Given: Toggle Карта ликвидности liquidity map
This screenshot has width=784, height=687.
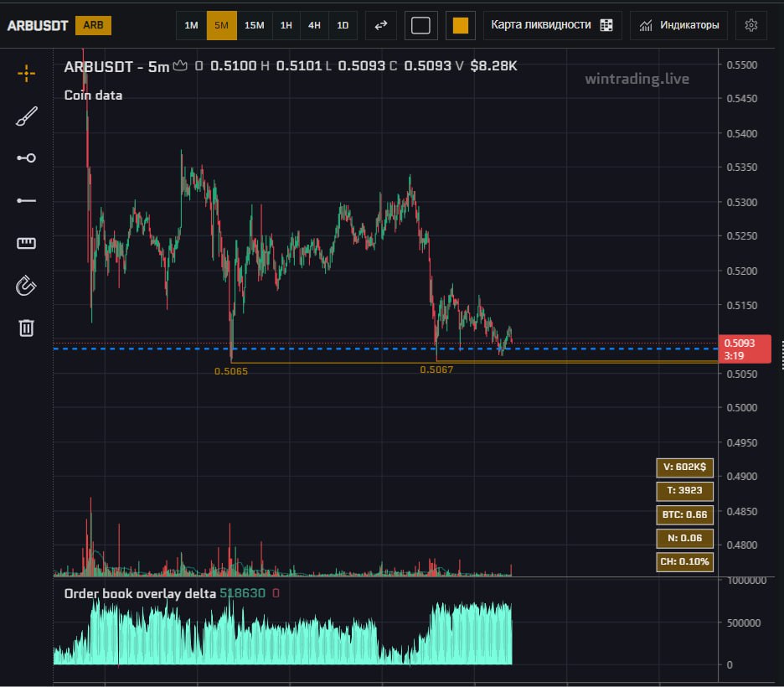Looking at the screenshot, I should (552, 25).
